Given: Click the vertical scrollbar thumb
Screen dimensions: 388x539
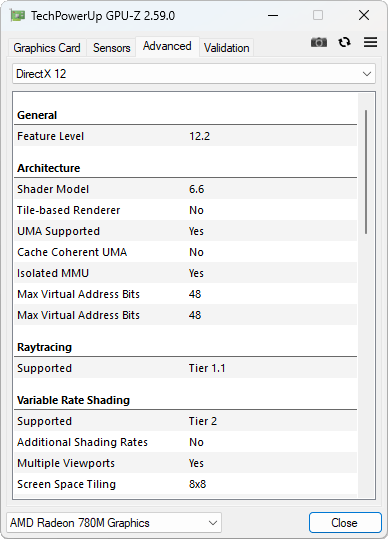Looking at the screenshot, I should tap(366, 172).
